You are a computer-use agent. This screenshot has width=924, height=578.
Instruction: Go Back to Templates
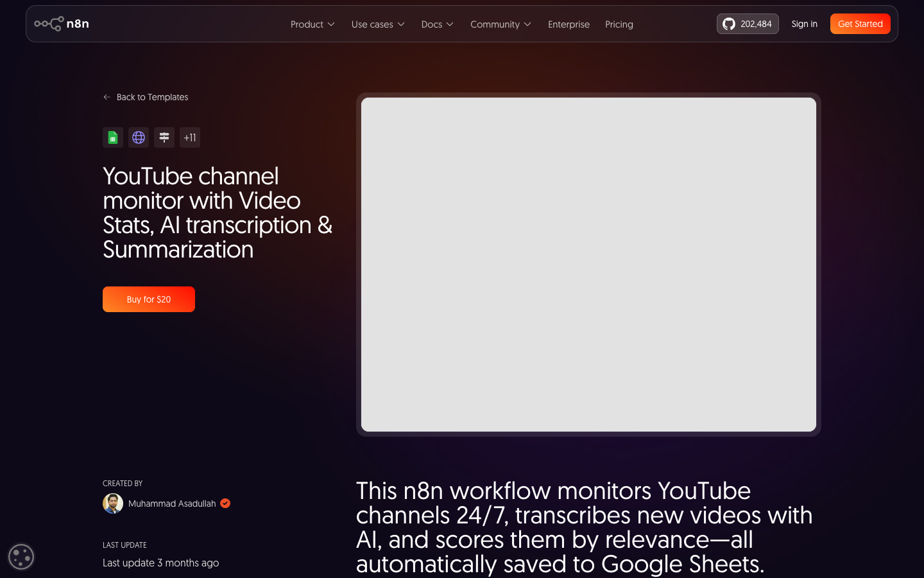pos(146,97)
